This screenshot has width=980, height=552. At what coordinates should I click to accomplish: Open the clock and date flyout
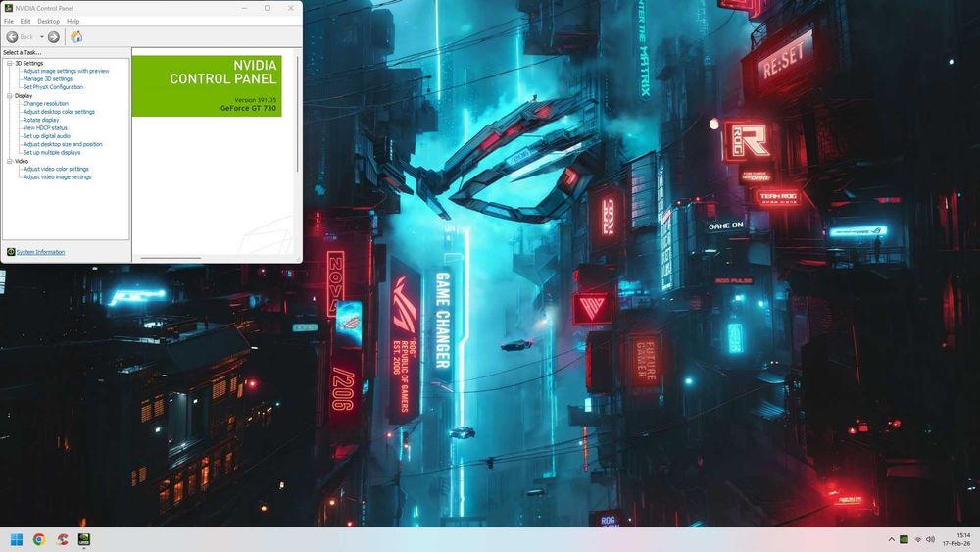(x=956, y=539)
